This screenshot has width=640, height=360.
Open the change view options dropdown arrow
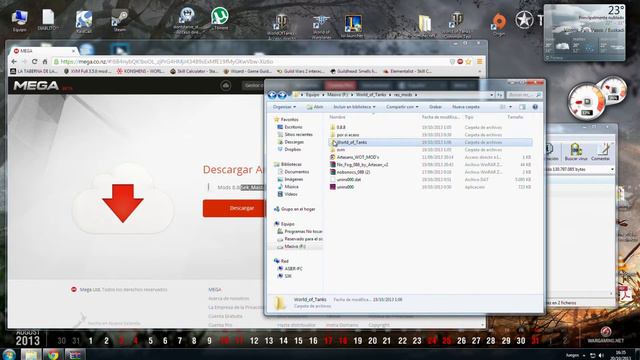tap(510, 107)
